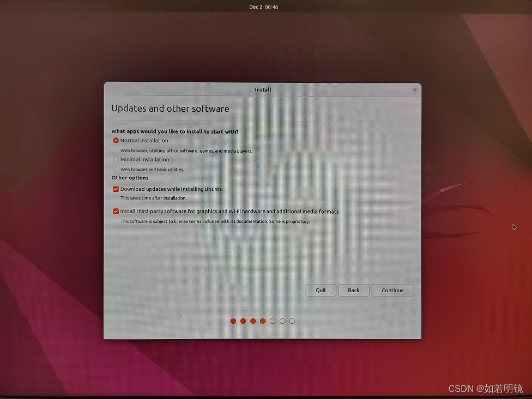The image size is (532, 399).
Task: Close the Install window
Action: click(x=415, y=89)
